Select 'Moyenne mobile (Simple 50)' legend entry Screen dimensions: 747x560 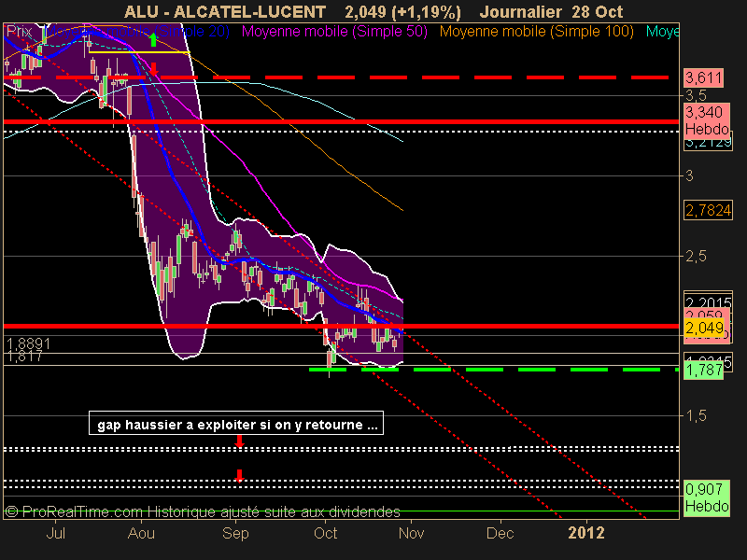click(x=334, y=32)
